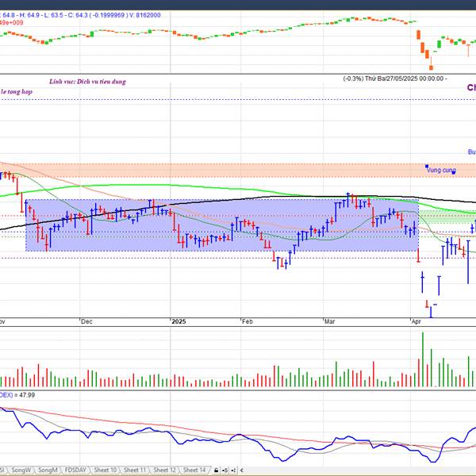Click the 'le tong hop' purple label

(x=17, y=92)
